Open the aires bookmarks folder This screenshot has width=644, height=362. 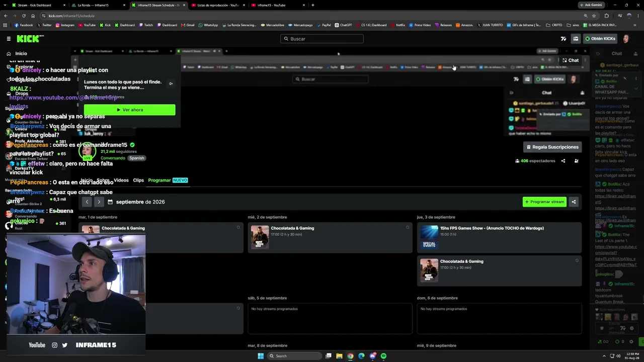pyautogui.click(x=573, y=25)
